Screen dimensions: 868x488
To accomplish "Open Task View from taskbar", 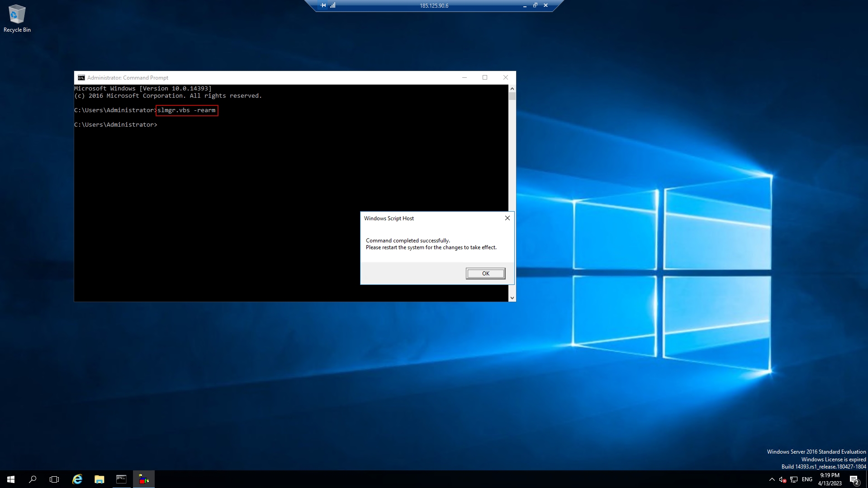I will (54, 479).
